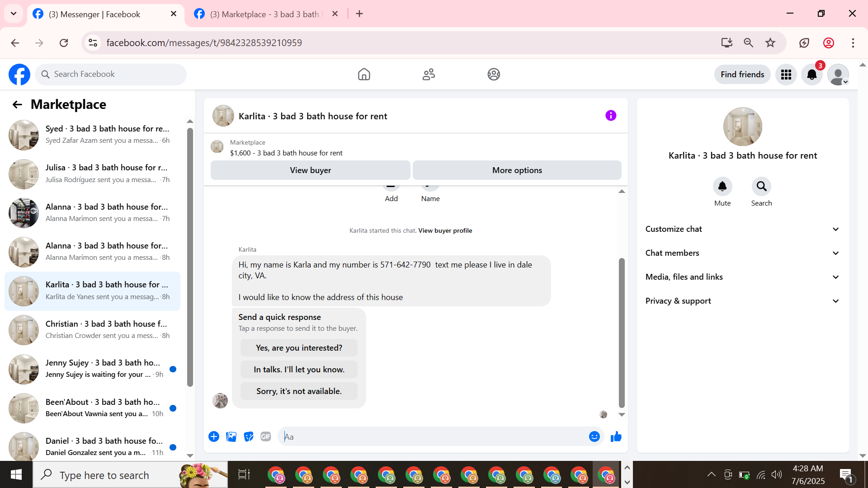Expand Media, files and links section

pos(742,277)
